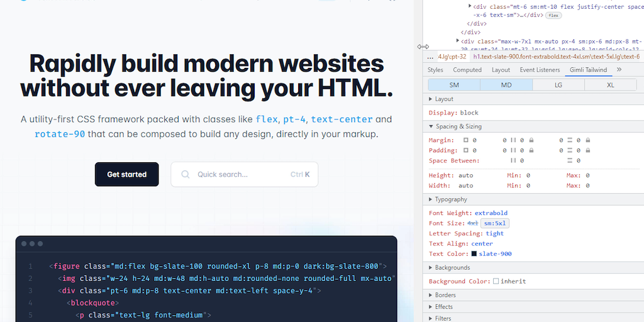Click the Padding vertical bars icon
This screenshot has width=644, height=322.
coord(570,150)
